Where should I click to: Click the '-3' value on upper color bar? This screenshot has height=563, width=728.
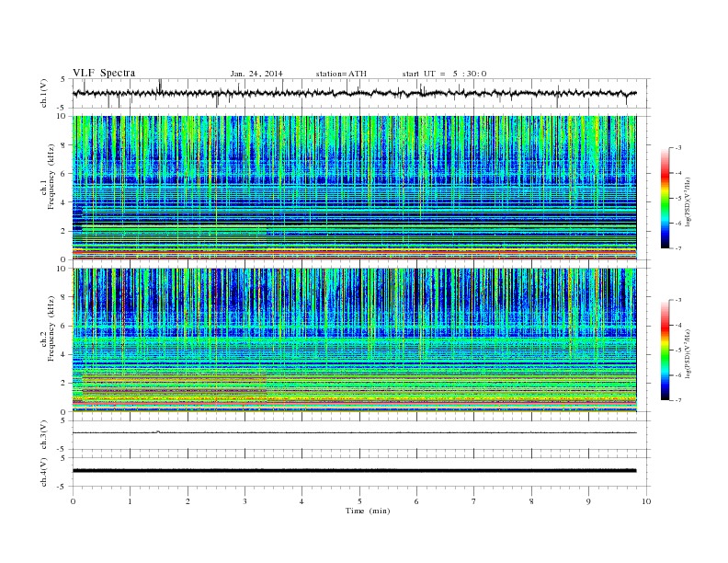(677, 148)
